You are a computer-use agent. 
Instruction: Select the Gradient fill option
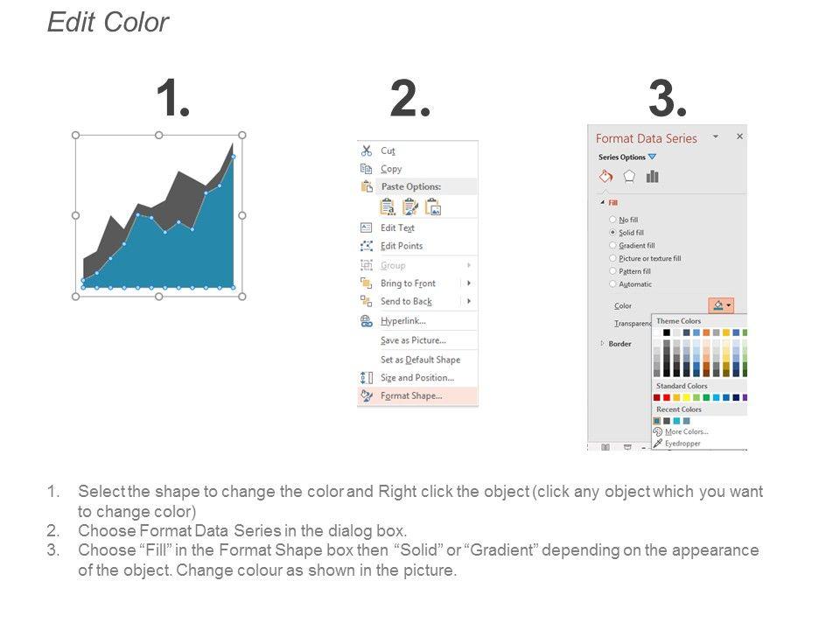pyautogui.click(x=612, y=246)
